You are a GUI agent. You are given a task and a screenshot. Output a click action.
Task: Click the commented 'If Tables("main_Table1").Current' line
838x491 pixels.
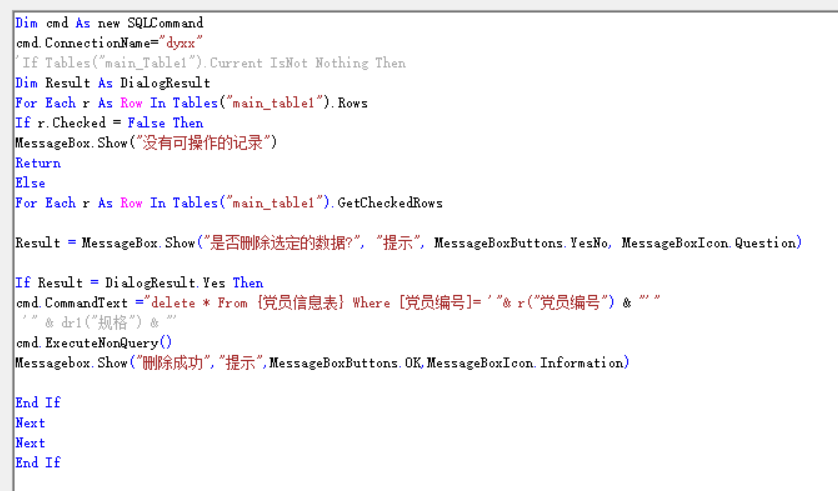(211, 63)
